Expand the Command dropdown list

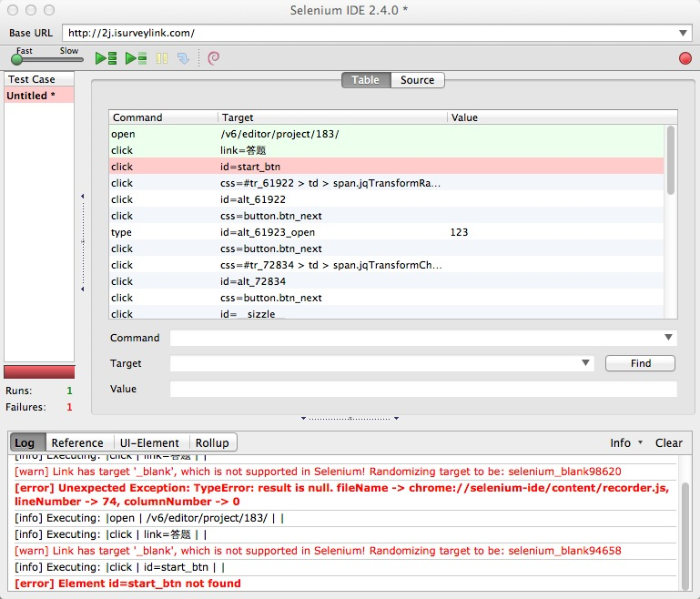pyautogui.click(x=670, y=338)
